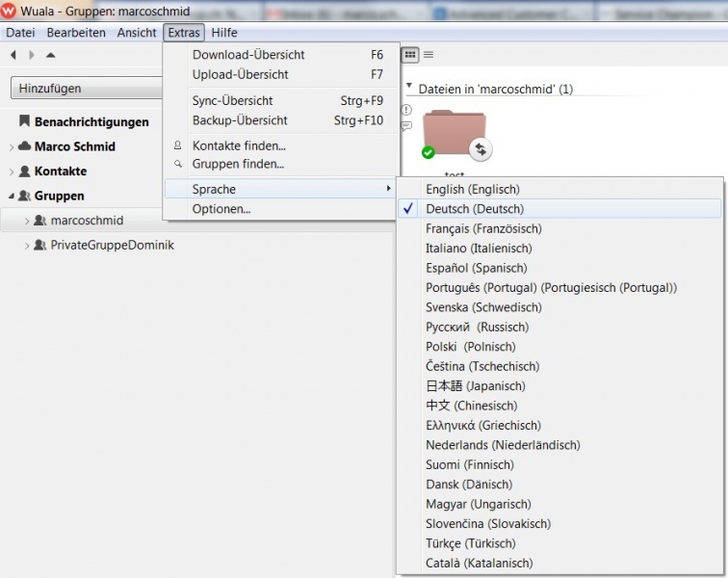The width and height of the screenshot is (728, 578).
Task: Click the cloud icon beside Marco Schmid
Action: [x=24, y=145]
